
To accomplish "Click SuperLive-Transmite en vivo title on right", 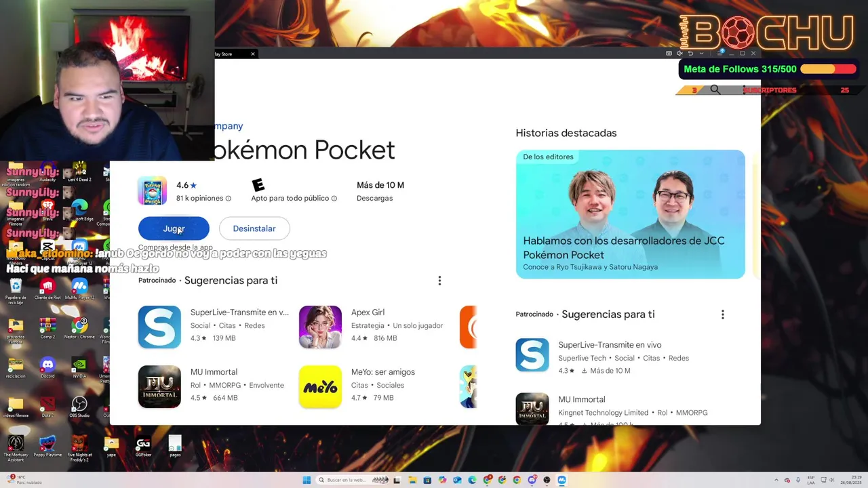I will [x=610, y=345].
